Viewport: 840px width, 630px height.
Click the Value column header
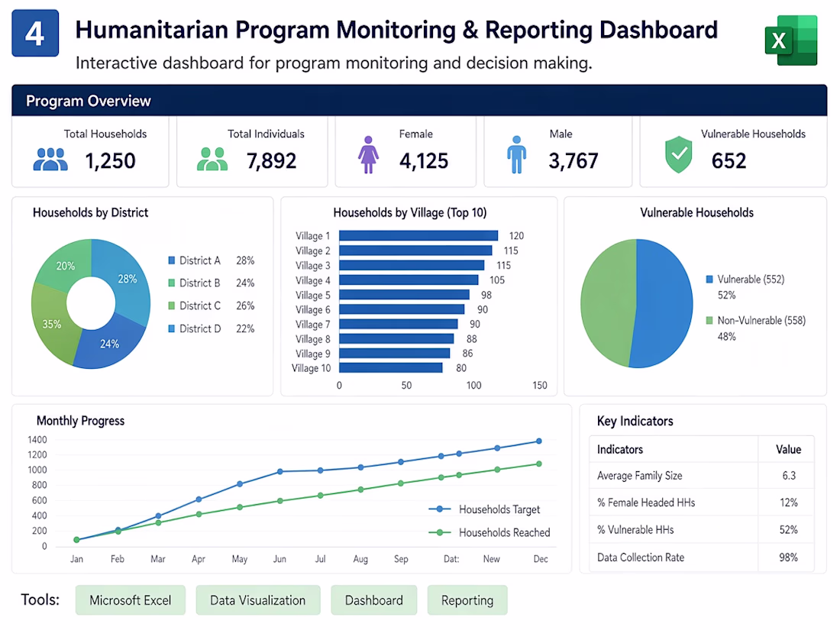tap(789, 450)
